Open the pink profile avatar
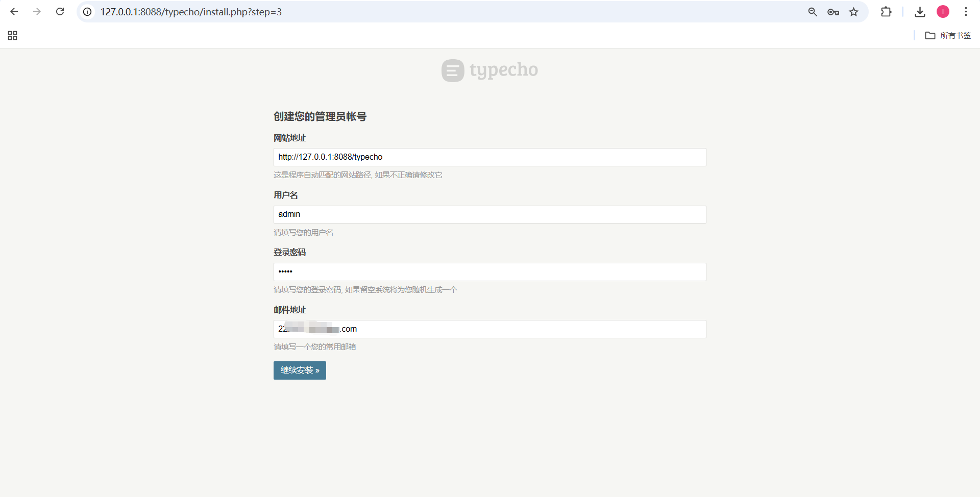This screenshot has height=497, width=980. (x=943, y=12)
